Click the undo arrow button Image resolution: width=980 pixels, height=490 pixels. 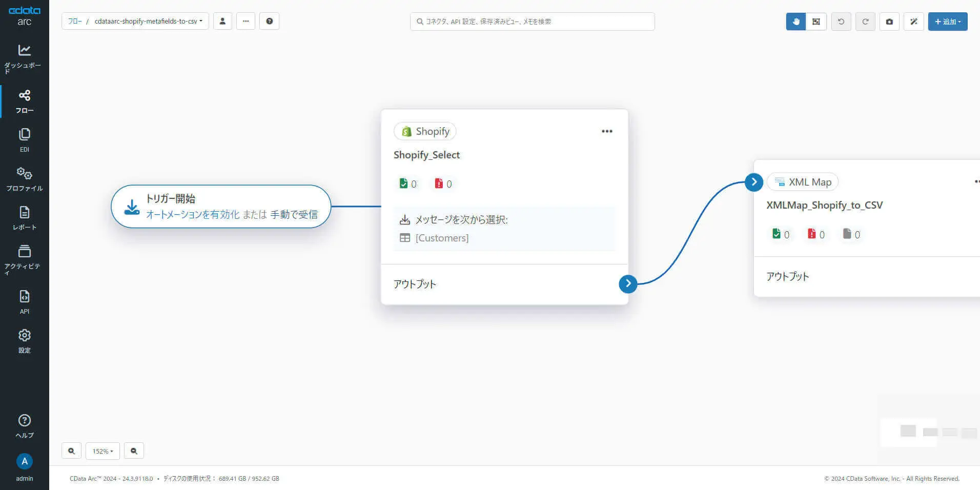coord(841,22)
